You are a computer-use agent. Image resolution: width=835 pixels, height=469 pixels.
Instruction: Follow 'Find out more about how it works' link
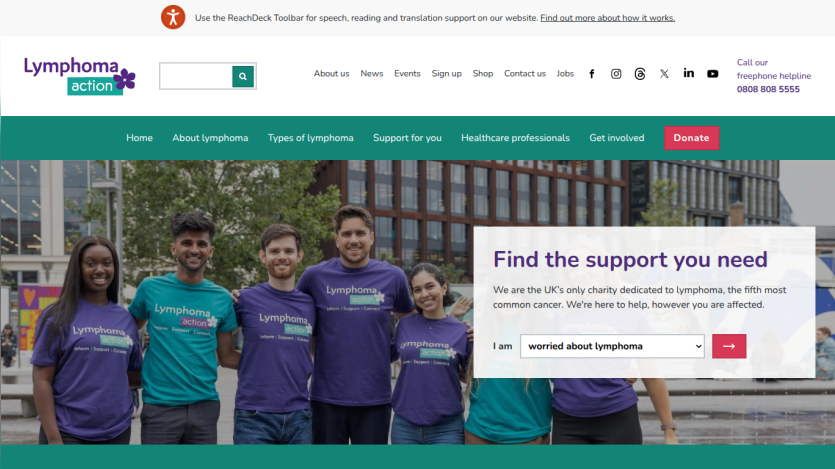pos(608,18)
